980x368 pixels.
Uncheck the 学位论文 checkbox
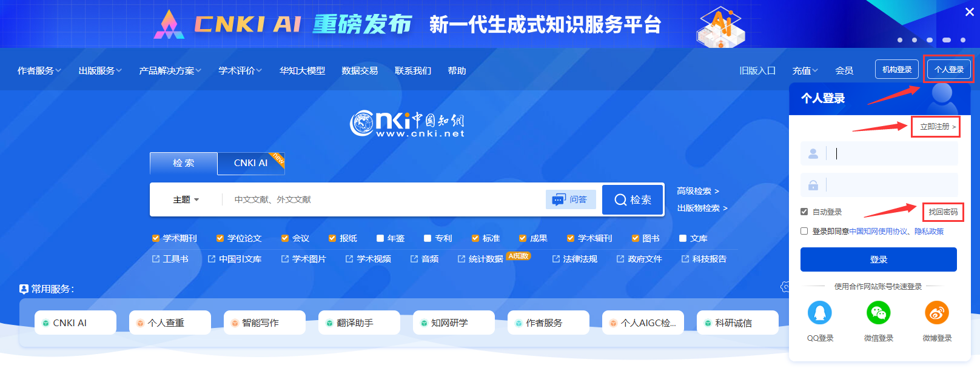(220, 238)
